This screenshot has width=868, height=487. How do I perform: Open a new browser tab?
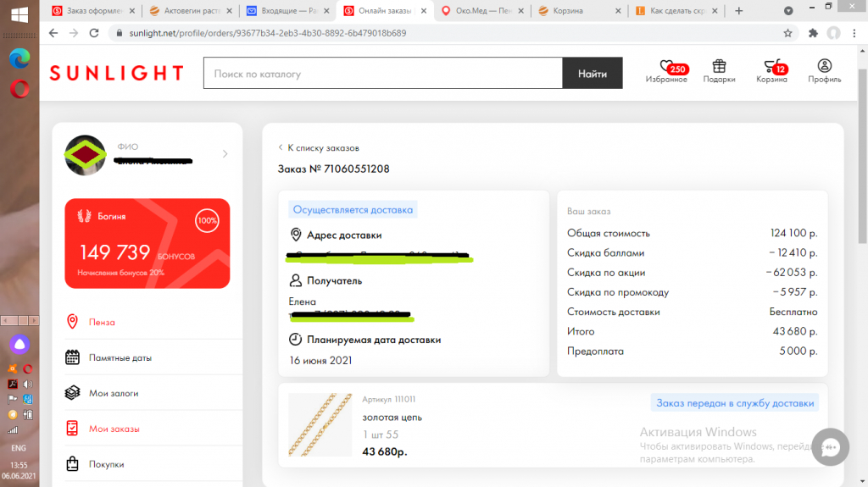pyautogui.click(x=738, y=10)
